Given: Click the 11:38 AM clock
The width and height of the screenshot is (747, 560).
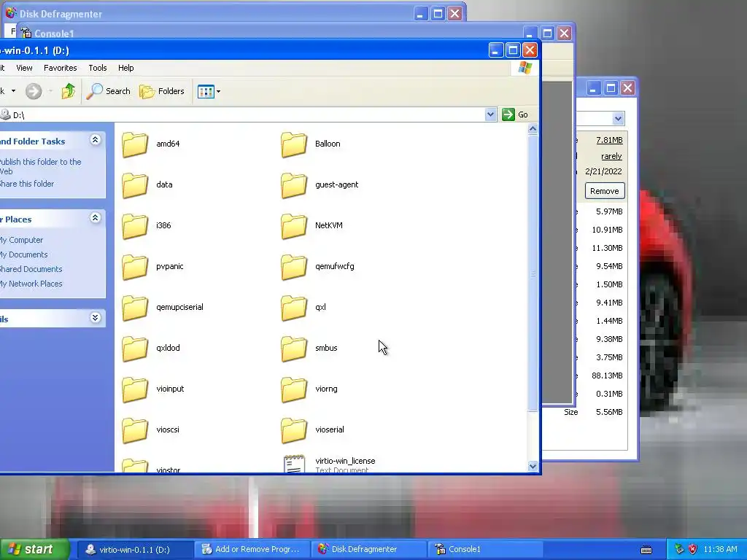Looking at the screenshot, I should [720, 550].
